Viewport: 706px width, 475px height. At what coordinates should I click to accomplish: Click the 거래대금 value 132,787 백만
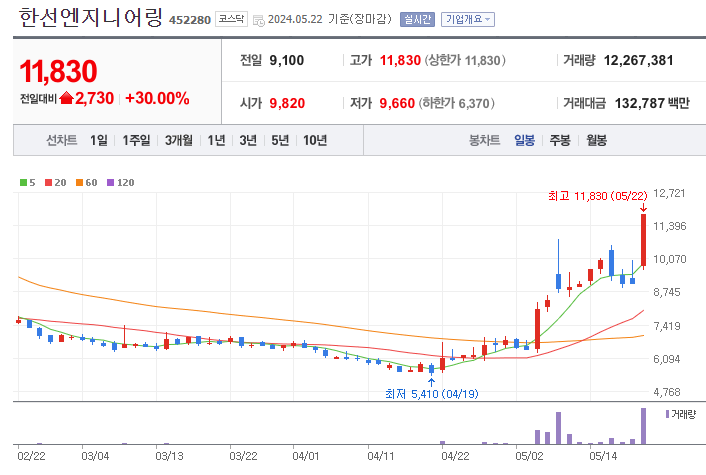(652, 104)
